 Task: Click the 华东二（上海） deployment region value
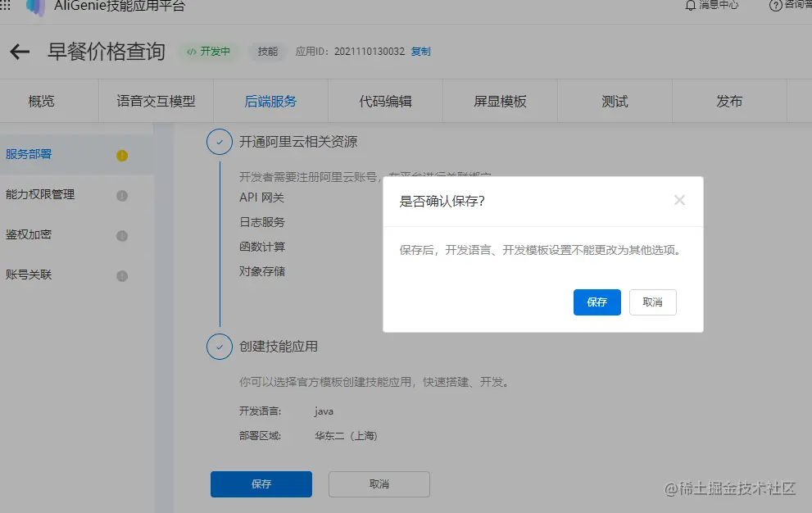click(x=346, y=436)
